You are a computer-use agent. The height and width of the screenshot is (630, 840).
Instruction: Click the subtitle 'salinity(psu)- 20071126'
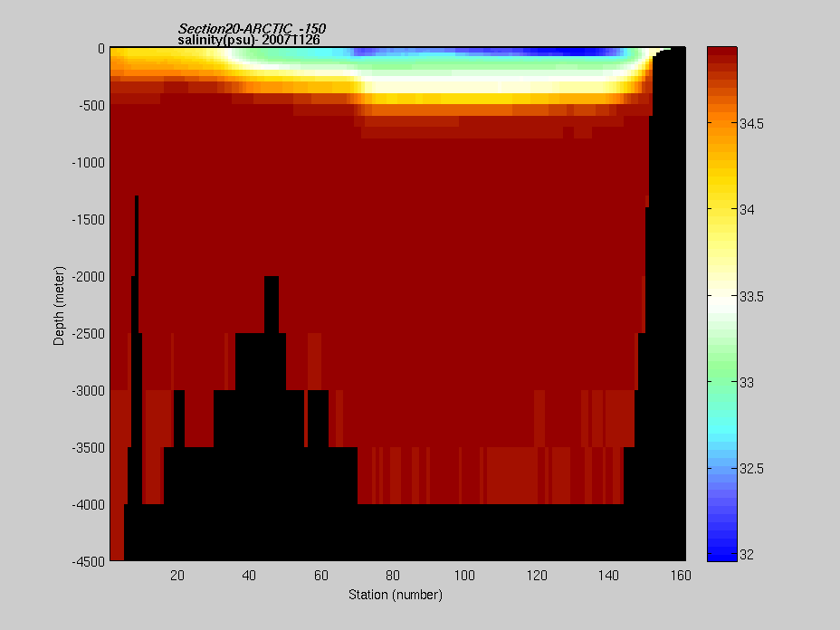coord(249,40)
